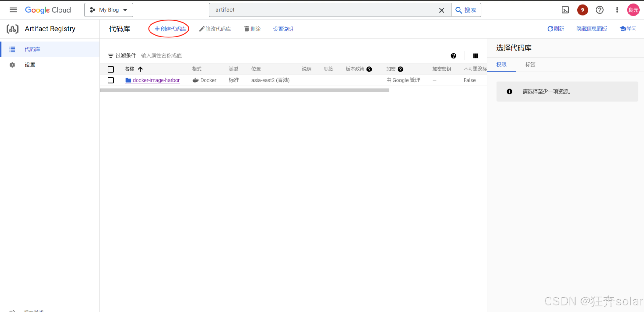644x312 pixels.
Task: Click the 删除 delete button
Action: pos(252,29)
